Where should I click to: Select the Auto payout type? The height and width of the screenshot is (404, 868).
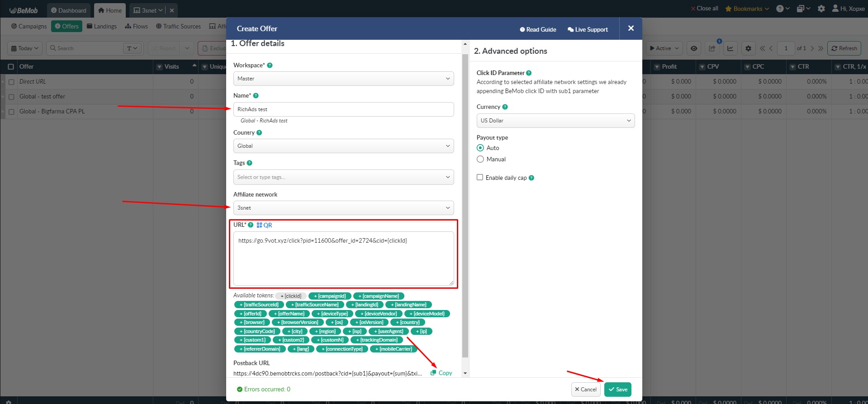[480, 148]
